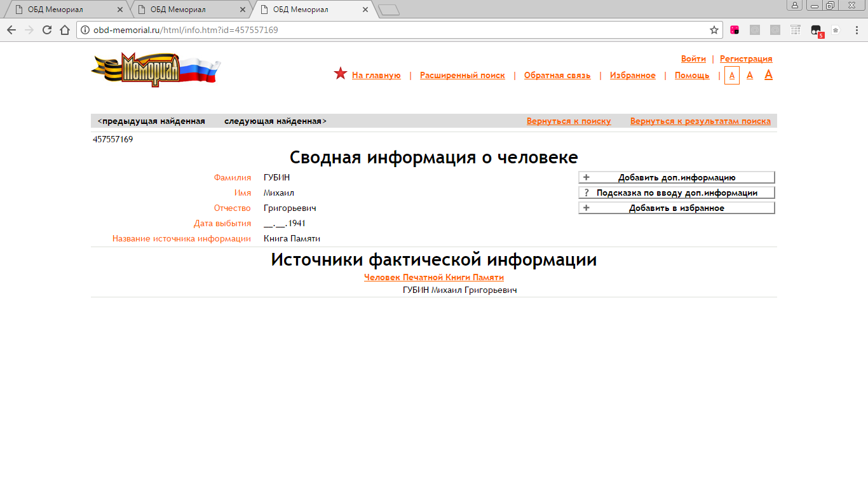Close the first ОБД Мемориал tab
Image resolution: width=868 pixels, height=488 pixels.
120,10
